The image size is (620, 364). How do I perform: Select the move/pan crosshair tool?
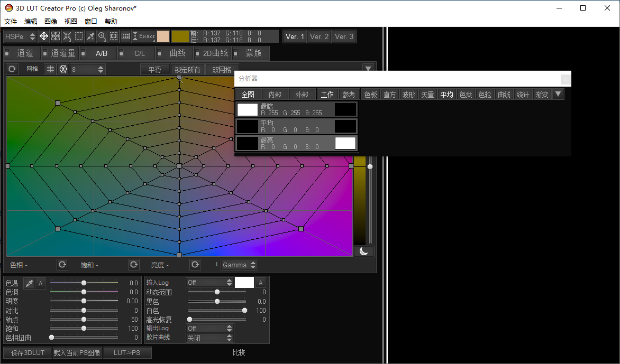pos(44,36)
